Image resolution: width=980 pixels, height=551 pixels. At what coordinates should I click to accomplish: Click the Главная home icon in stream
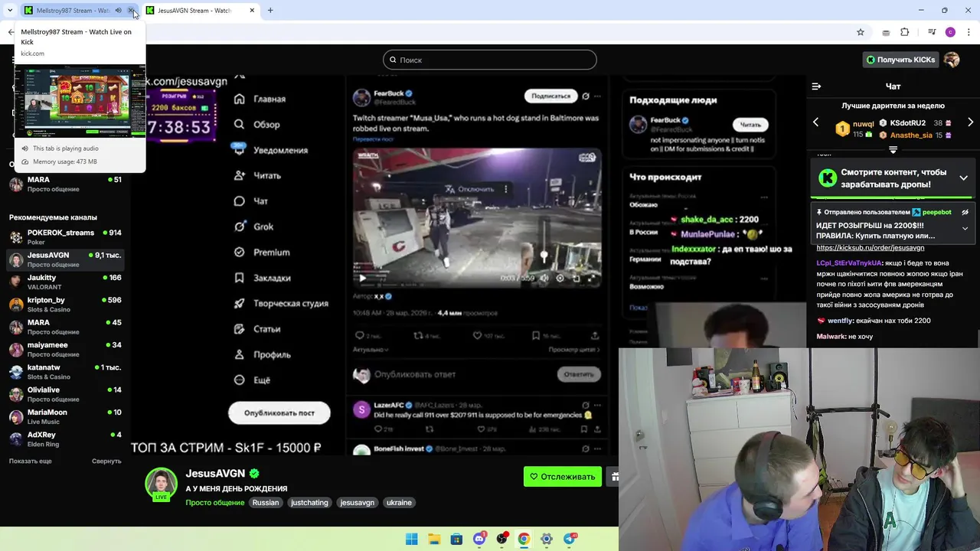tap(239, 99)
